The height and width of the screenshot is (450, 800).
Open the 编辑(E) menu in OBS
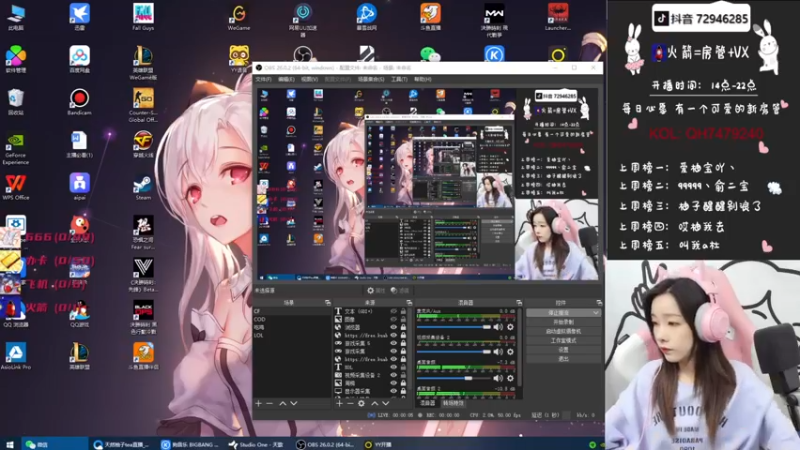286,80
